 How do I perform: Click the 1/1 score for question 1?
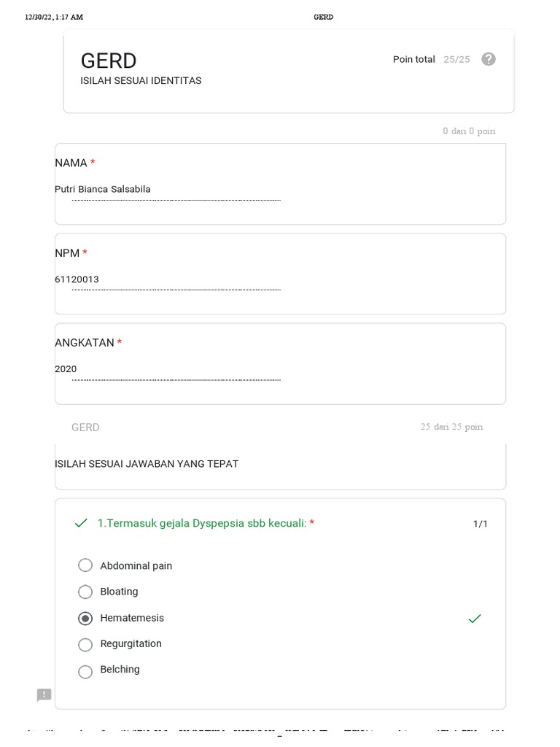[x=481, y=524]
